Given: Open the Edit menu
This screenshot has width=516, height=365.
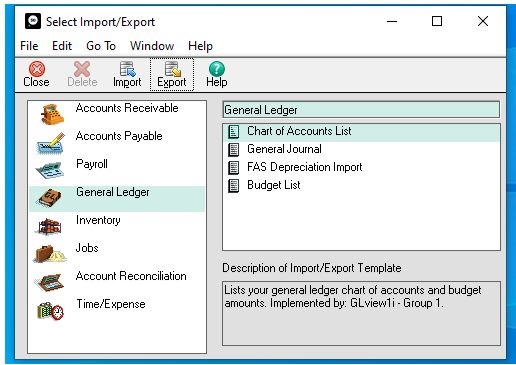Looking at the screenshot, I should coord(62,46).
